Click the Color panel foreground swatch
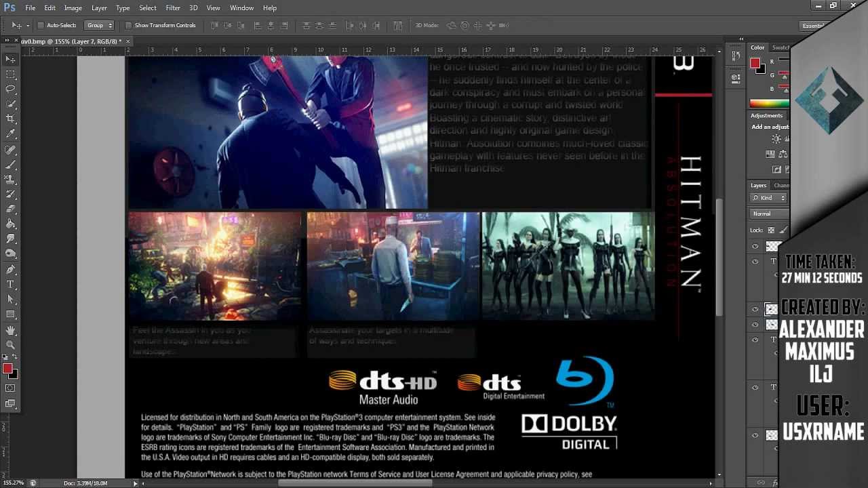Image resolution: width=868 pixels, height=488 pixels. point(755,63)
